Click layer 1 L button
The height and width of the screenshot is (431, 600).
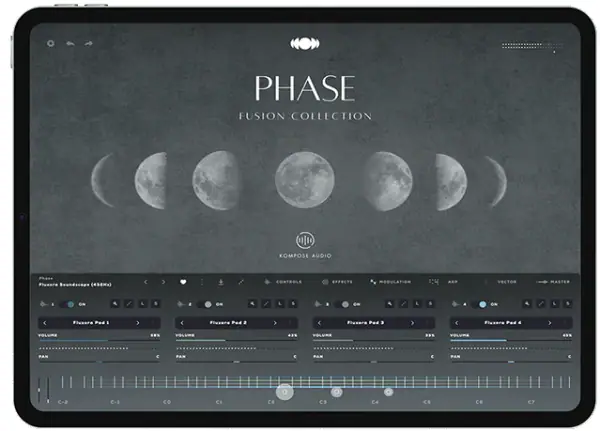[x=142, y=304]
